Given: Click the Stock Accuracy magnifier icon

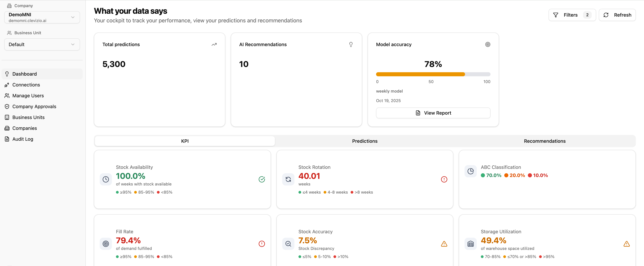Looking at the screenshot, I should coord(288,244).
